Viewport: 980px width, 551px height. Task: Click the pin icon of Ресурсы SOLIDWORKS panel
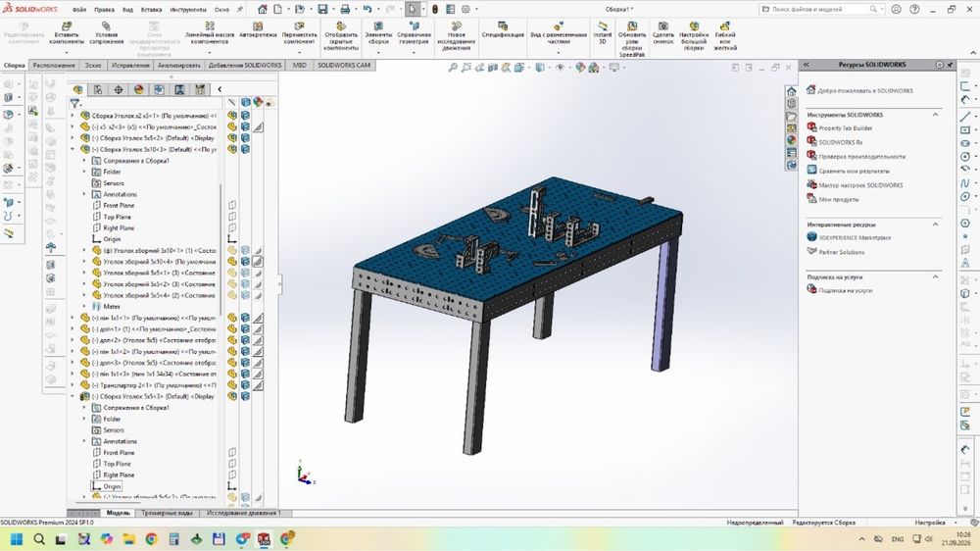click(950, 65)
